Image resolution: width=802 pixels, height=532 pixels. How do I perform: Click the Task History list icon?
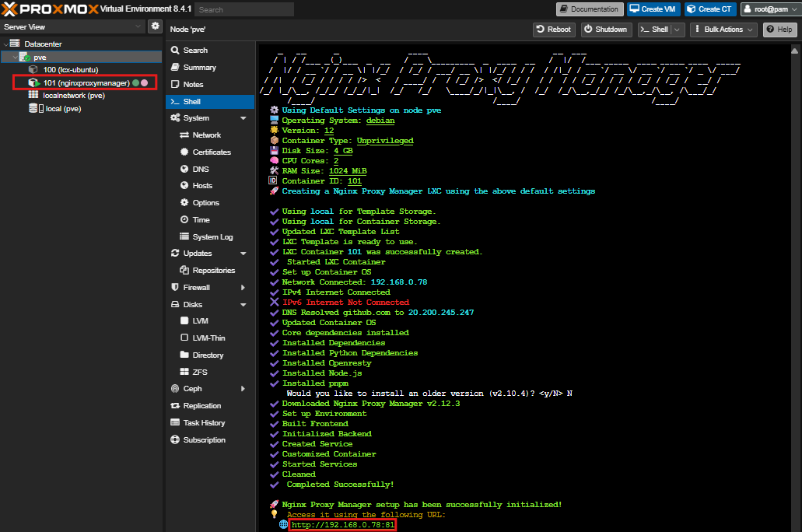click(x=175, y=422)
